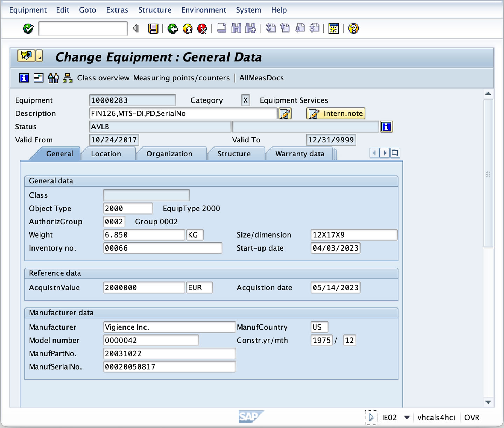The image size is (504, 428).
Task: Click Measuring points/counters in the application toolbar
Action: (x=181, y=78)
